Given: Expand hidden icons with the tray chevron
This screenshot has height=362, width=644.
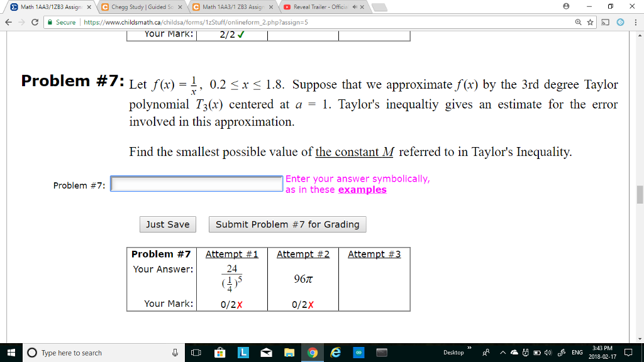Looking at the screenshot, I should (502, 352).
